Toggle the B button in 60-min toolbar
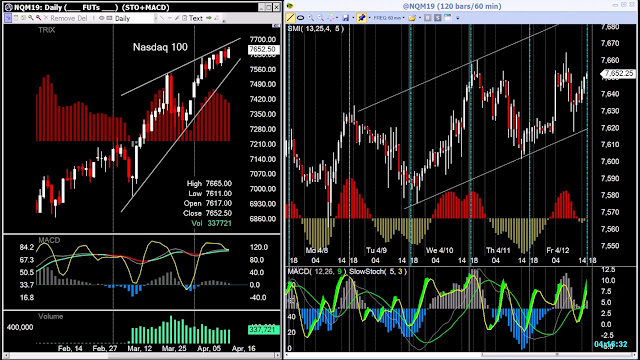640x360 pixels. click(x=427, y=18)
